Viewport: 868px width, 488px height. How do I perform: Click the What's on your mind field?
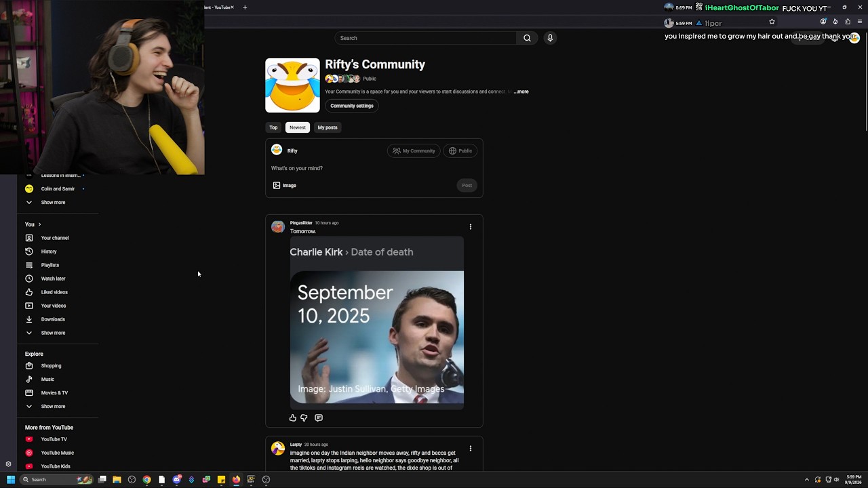(x=374, y=168)
